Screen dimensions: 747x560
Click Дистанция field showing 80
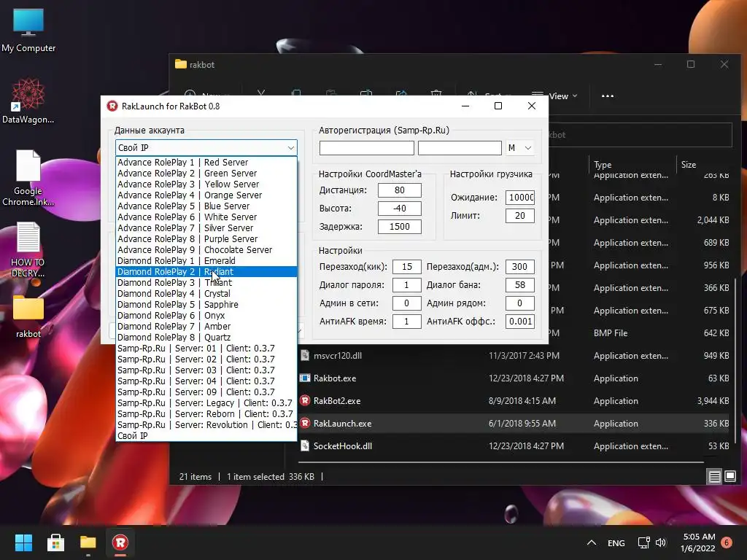tap(399, 190)
